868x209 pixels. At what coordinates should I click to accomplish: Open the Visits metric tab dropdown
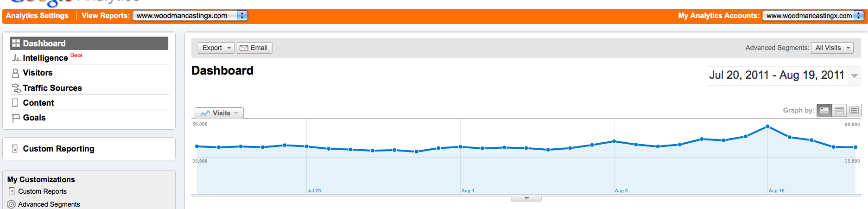[220, 113]
